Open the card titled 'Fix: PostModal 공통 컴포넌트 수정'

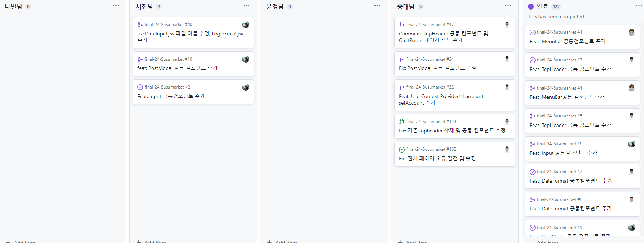click(438, 68)
